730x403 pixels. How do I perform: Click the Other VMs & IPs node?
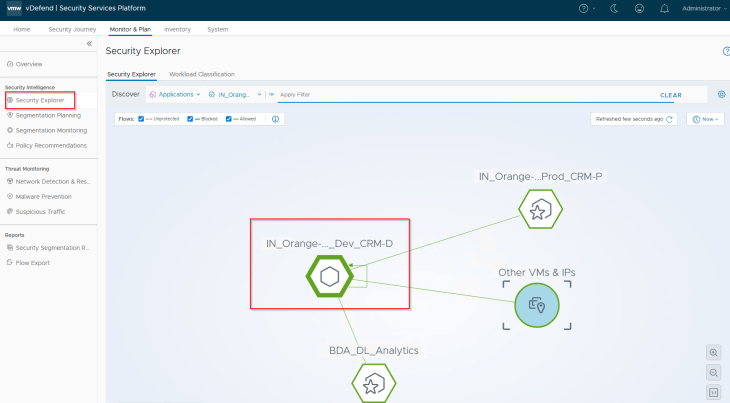[536, 304]
